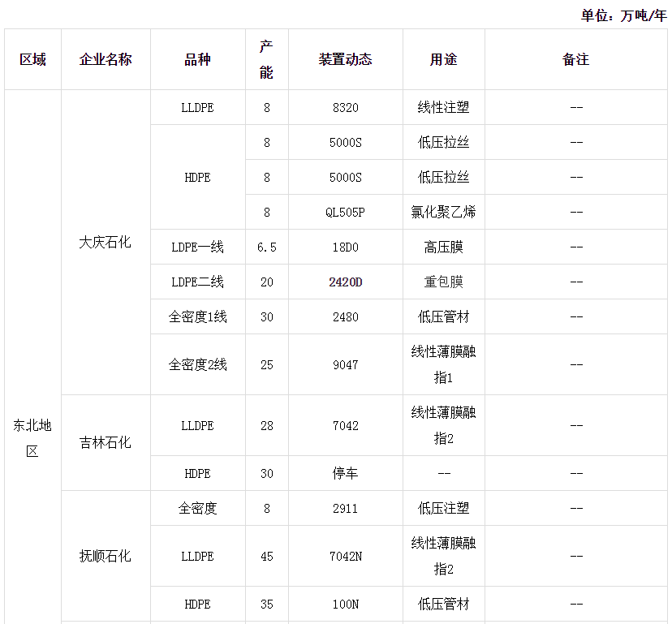Click the 低压注塑 usage cell
Image resolution: width=672 pixels, height=624 pixels.
[x=444, y=508]
